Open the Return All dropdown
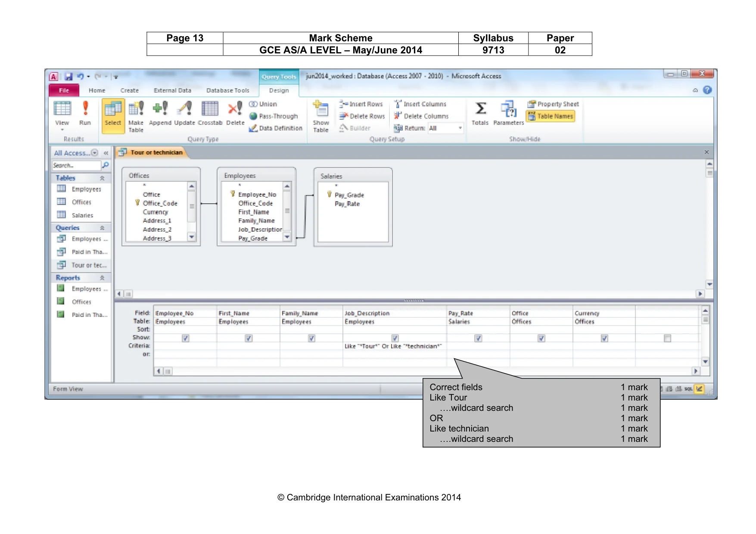Image resolution: width=756 pixels, height=534 pixels. [x=460, y=128]
